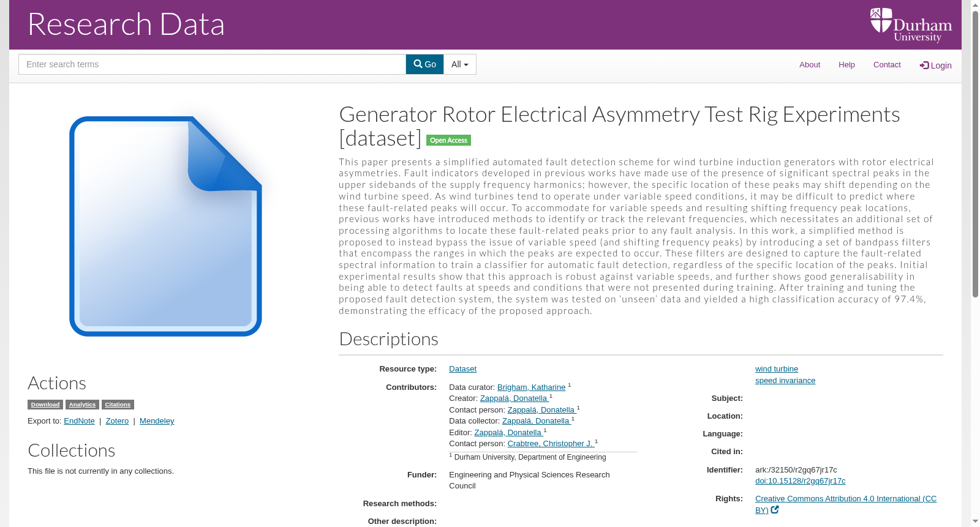Click the Durham University, Department of Engineering footnote
The height and width of the screenshot is (527, 980).
(530, 457)
